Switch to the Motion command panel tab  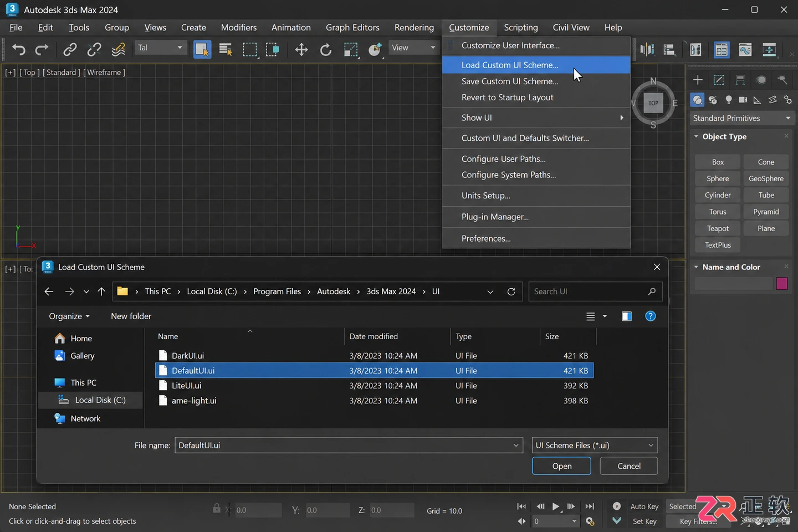coord(761,80)
